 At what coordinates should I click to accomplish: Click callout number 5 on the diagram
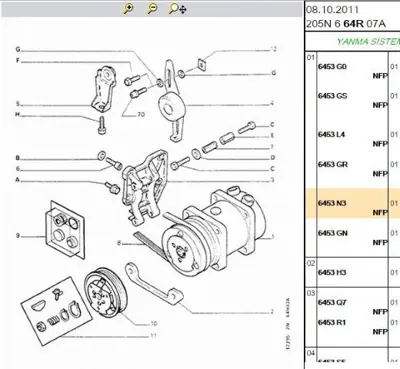click(18, 104)
